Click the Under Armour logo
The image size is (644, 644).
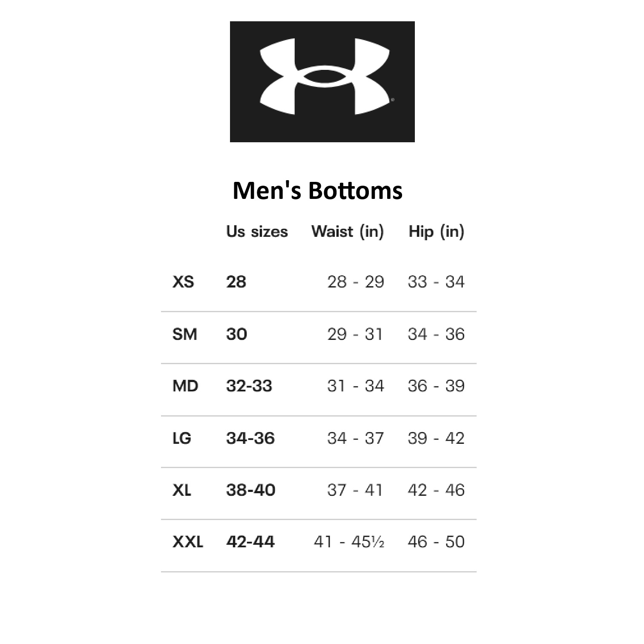pyautogui.click(x=322, y=81)
